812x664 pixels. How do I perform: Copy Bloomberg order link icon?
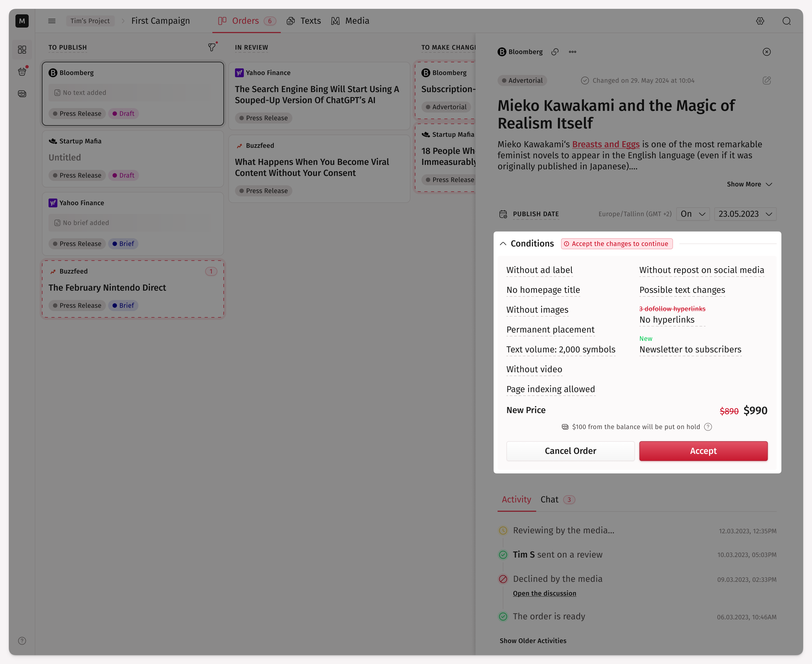click(555, 52)
